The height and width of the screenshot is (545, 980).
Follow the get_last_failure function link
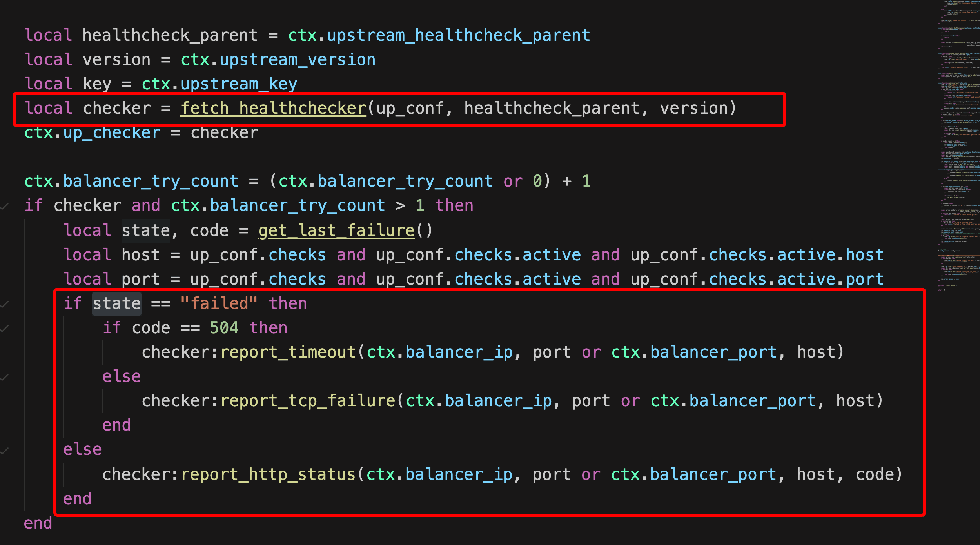(336, 231)
